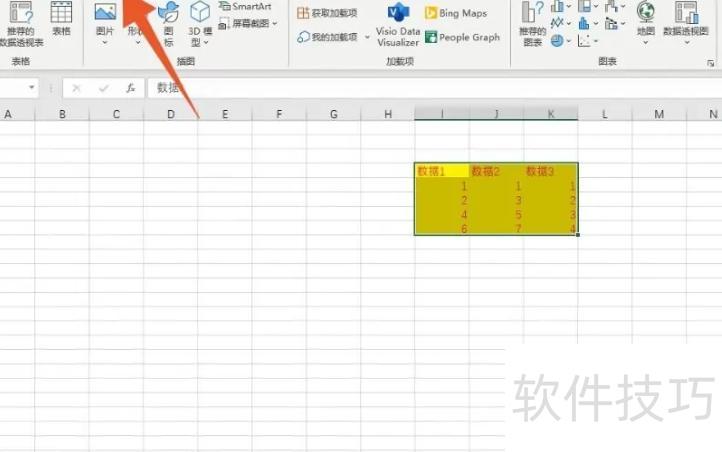Viewport: 722px width, 452px height.
Task: Select column H header
Action: tap(388, 114)
